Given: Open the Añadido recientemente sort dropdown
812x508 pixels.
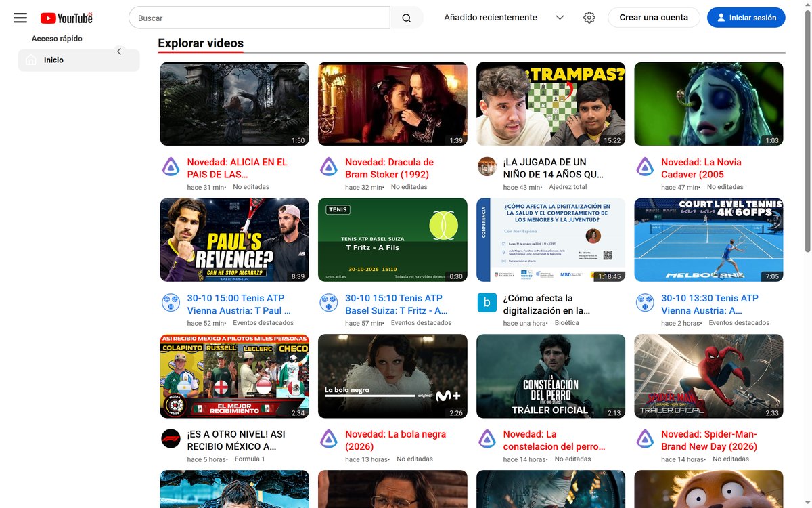Looking at the screenshot, I should coord(504,18).
